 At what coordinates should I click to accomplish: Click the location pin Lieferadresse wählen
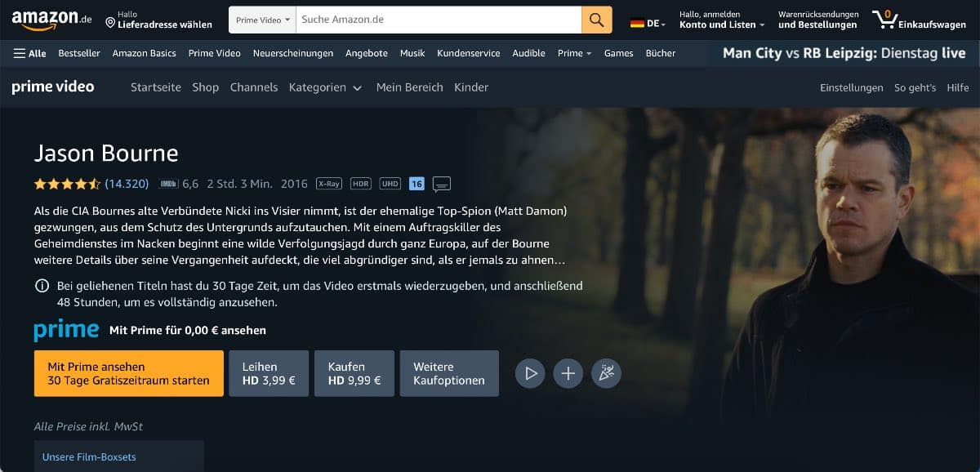click(x=159, y=20)
